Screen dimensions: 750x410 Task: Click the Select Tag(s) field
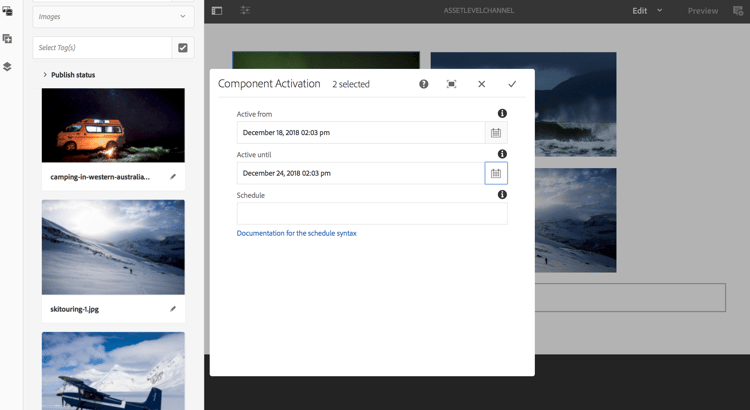(x=102, y=47)
